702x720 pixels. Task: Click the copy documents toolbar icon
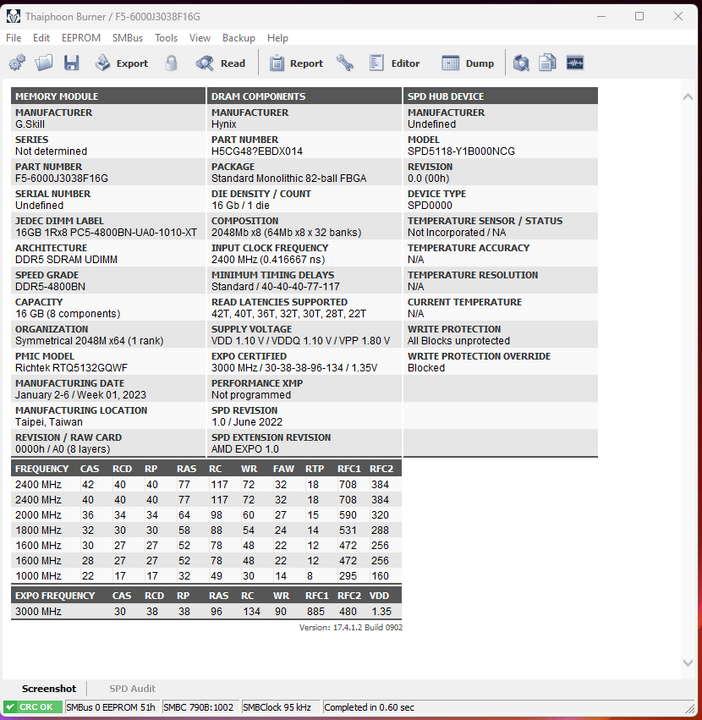[x=547, y=63]
